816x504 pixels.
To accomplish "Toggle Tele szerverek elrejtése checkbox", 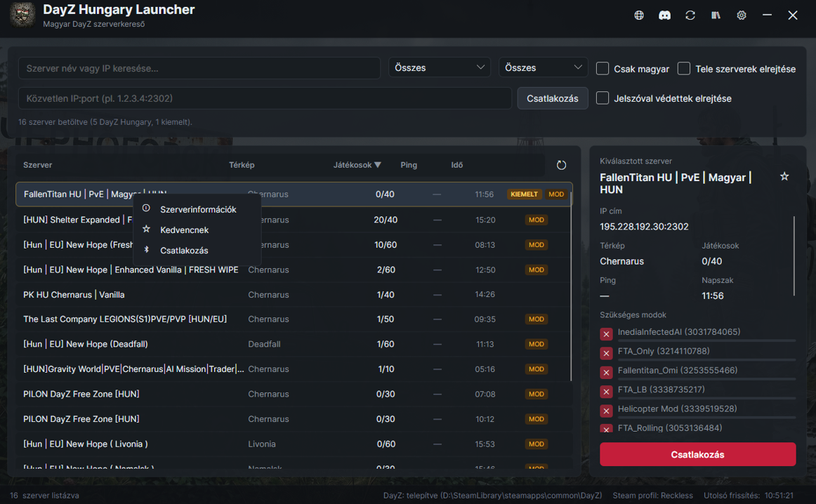I will [684, 68].
